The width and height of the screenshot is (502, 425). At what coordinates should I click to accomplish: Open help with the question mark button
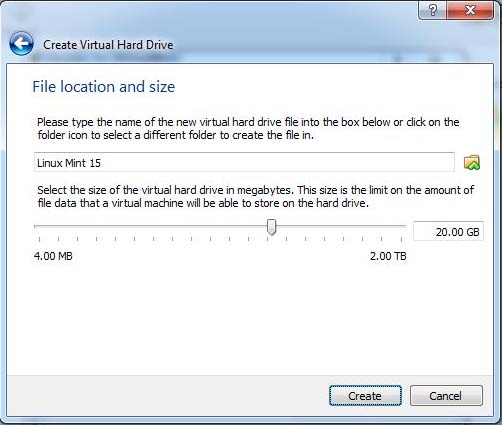click(x=433, y=10)
